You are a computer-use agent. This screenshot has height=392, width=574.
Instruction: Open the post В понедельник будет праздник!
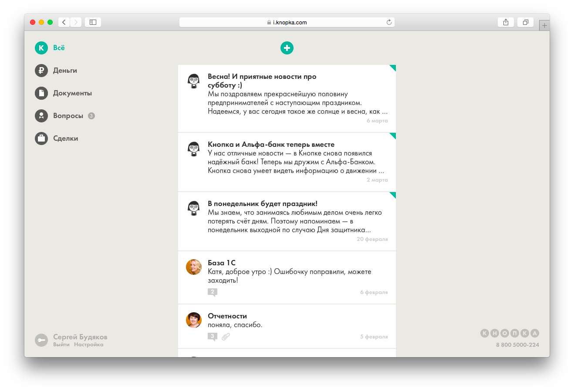[263, 204]
